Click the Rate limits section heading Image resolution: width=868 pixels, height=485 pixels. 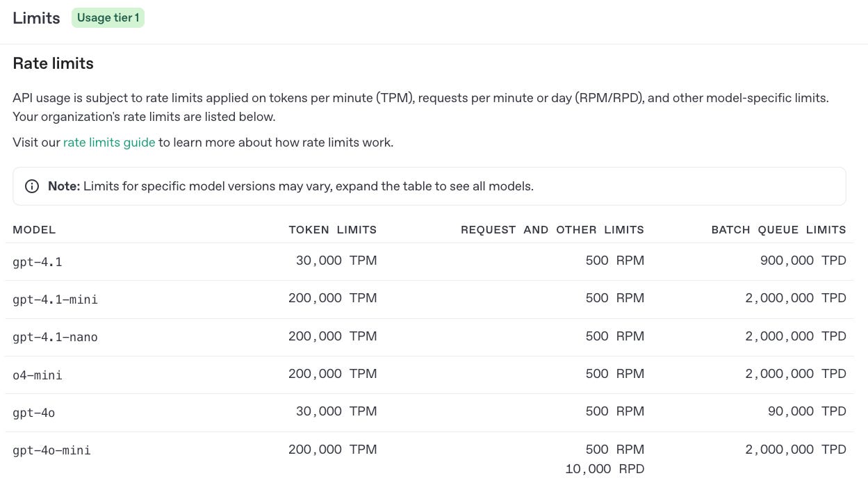tap(53, 63)
